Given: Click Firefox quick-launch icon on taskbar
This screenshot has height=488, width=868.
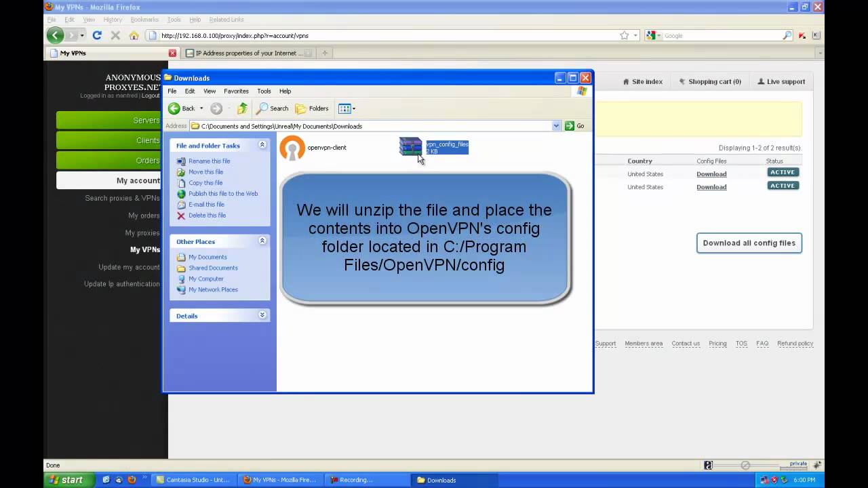Looking at the screenshot, I should click(132, 480).
